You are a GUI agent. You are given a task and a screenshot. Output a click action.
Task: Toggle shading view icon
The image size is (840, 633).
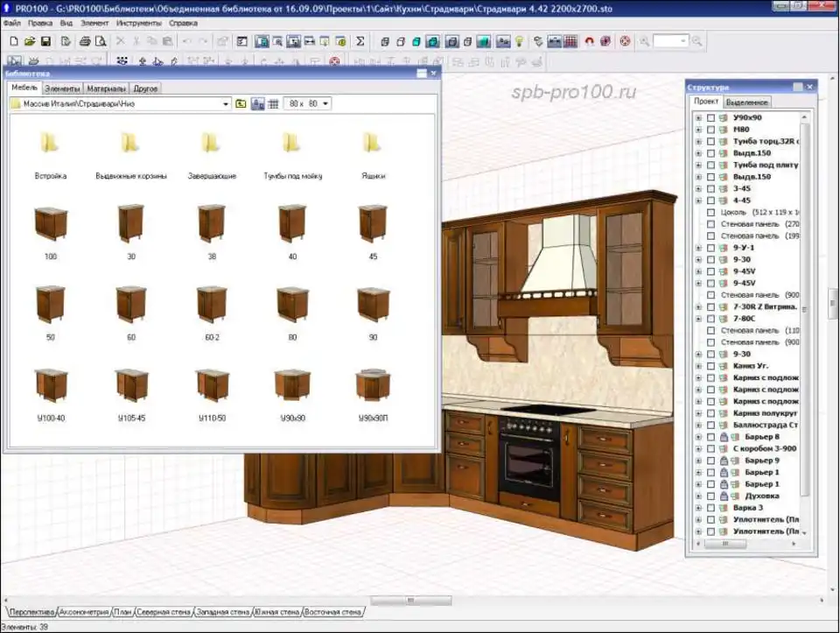[484, 41]
